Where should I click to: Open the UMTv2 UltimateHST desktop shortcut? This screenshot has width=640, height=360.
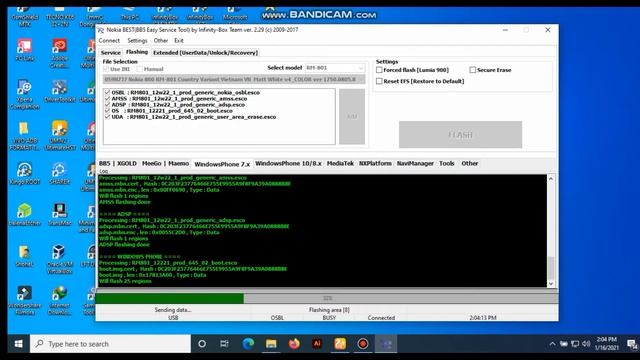tap(60, 136)
